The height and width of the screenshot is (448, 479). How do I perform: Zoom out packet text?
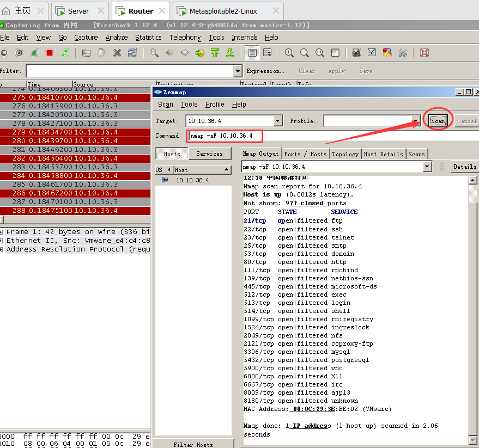coord(304,53)
